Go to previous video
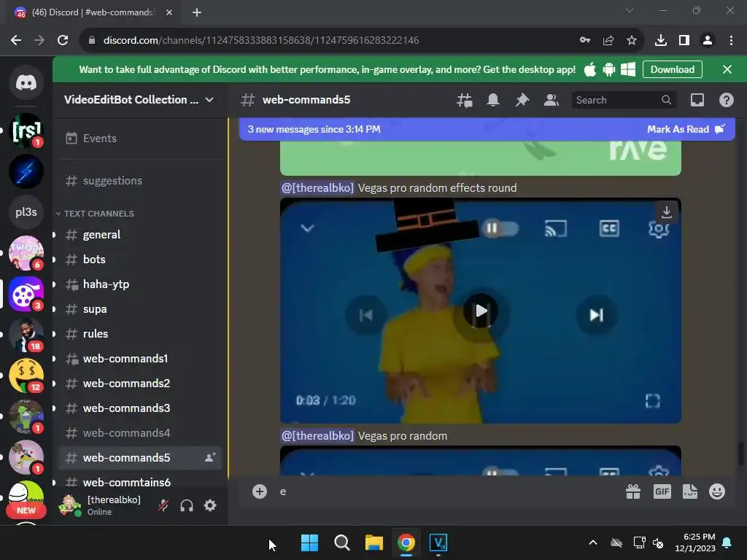Screen dimensions: 747x560 click(x=366, y=315)
